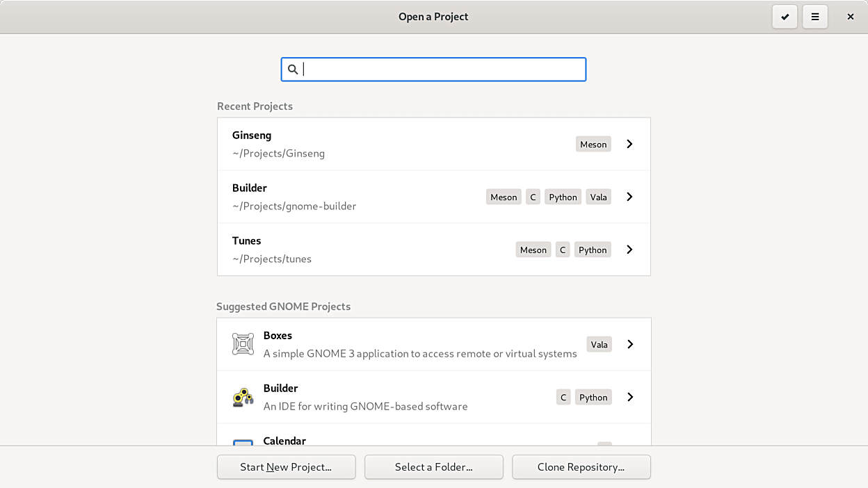Click the checkmark selection mode button

(785, 17)
